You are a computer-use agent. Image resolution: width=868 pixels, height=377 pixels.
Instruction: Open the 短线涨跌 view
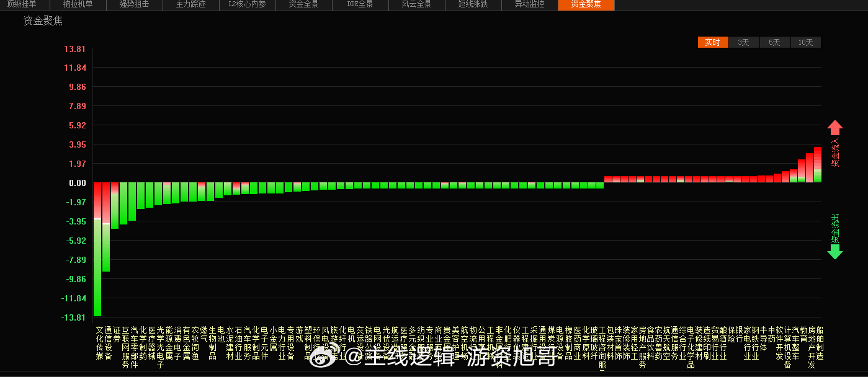(473, 5)
